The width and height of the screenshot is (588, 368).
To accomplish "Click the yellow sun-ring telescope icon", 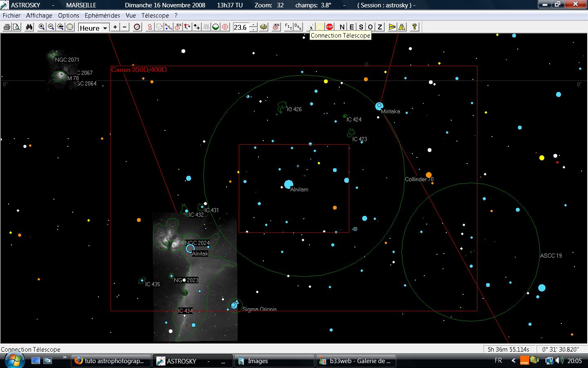I will pyautogui.click(x=320, y=27).
